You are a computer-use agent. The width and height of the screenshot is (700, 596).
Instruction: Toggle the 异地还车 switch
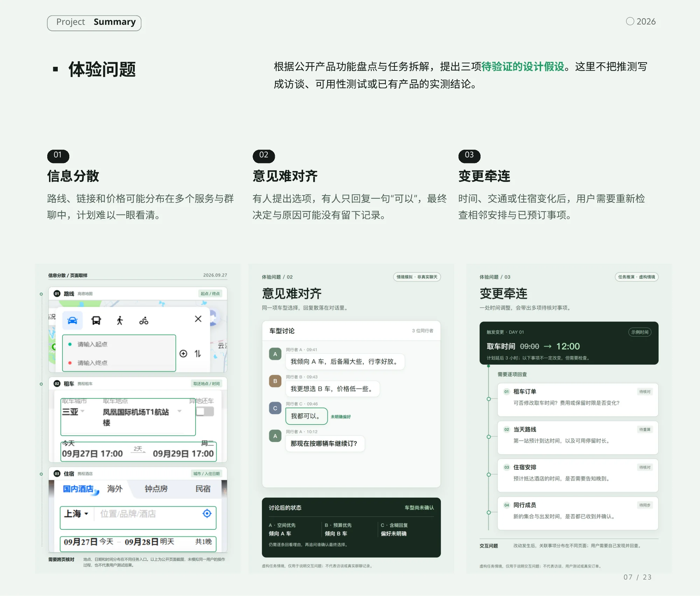click(x=205, y=412)
